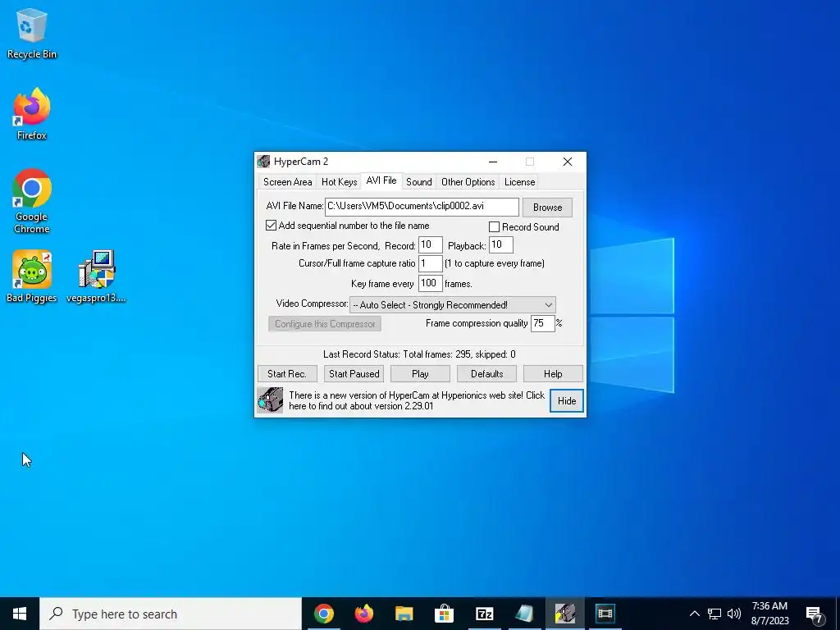Open the Windows Start menu

[x=20, y=614]
